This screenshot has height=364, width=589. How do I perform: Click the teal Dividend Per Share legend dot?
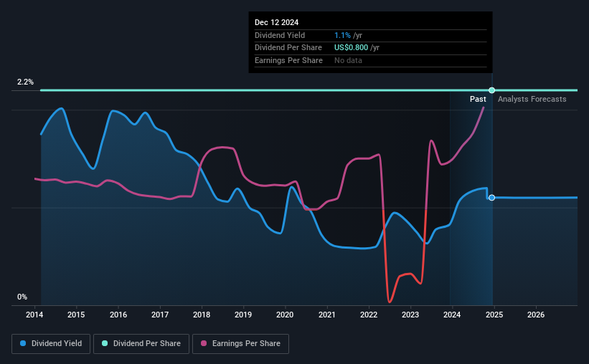pos(105,343)
